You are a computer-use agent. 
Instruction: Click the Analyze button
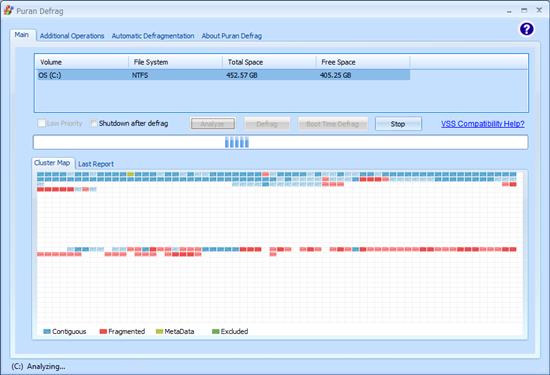[213, 124]
